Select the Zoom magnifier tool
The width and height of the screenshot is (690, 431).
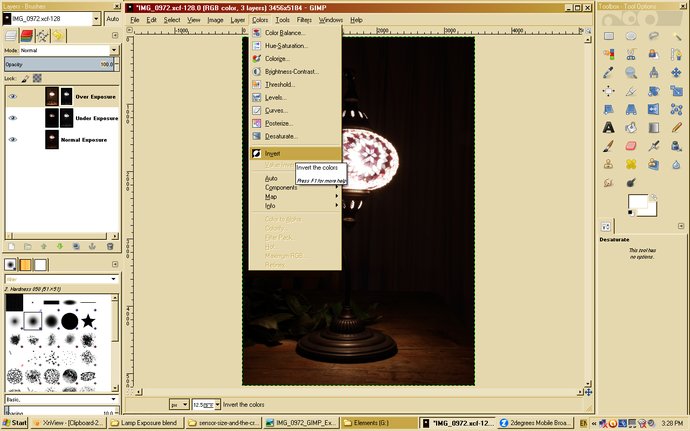631,72
